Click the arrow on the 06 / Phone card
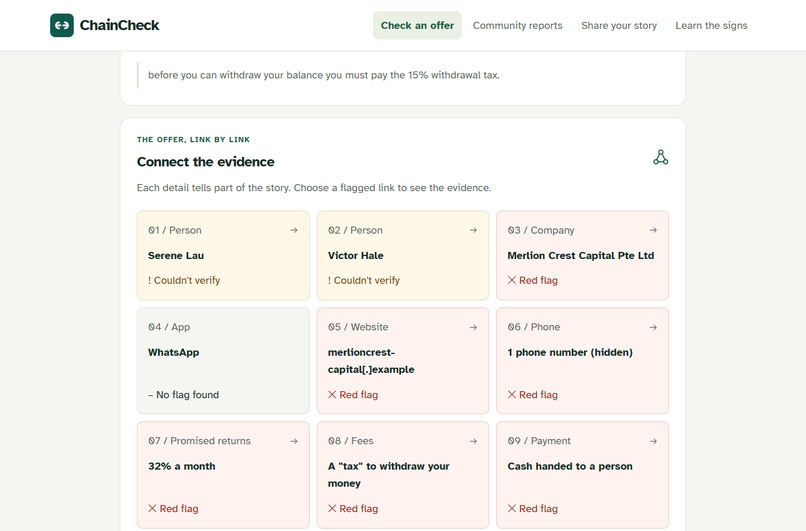 click(x=653, y=327)
